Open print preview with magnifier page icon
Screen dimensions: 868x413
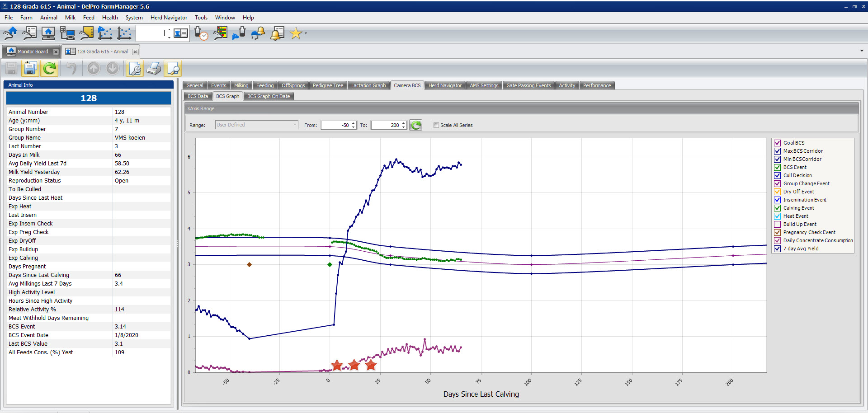point(173,68)
